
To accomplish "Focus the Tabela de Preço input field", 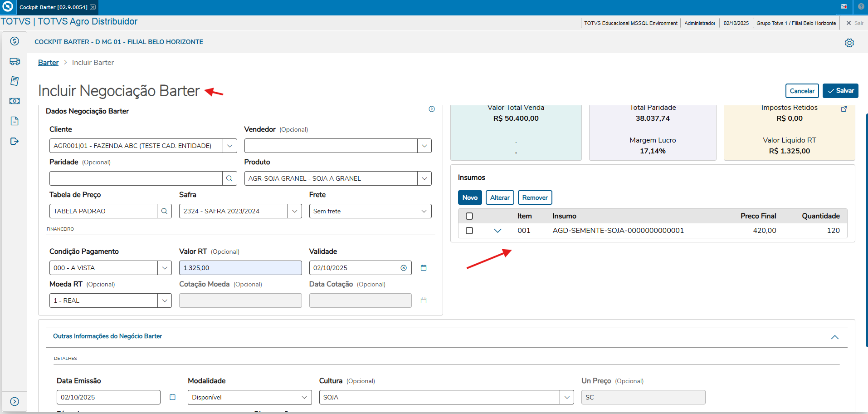I will (x=103, y=211).
